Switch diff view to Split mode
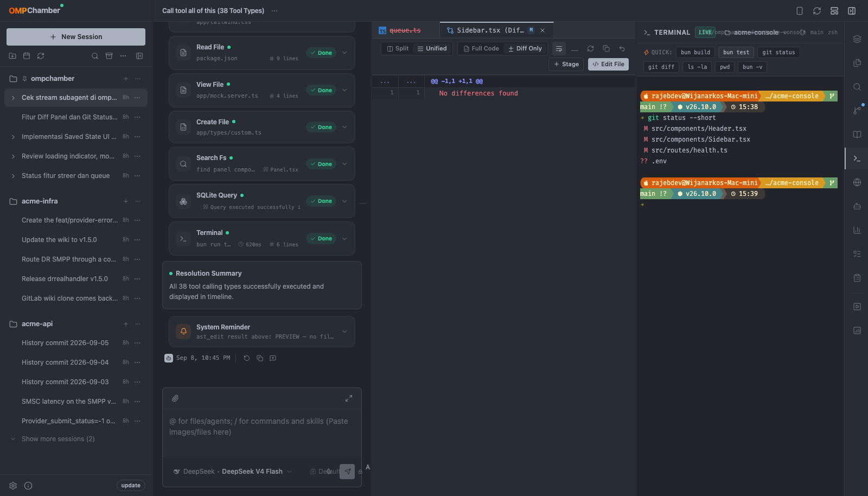The image size is (868, 496). tap(398, 49)
